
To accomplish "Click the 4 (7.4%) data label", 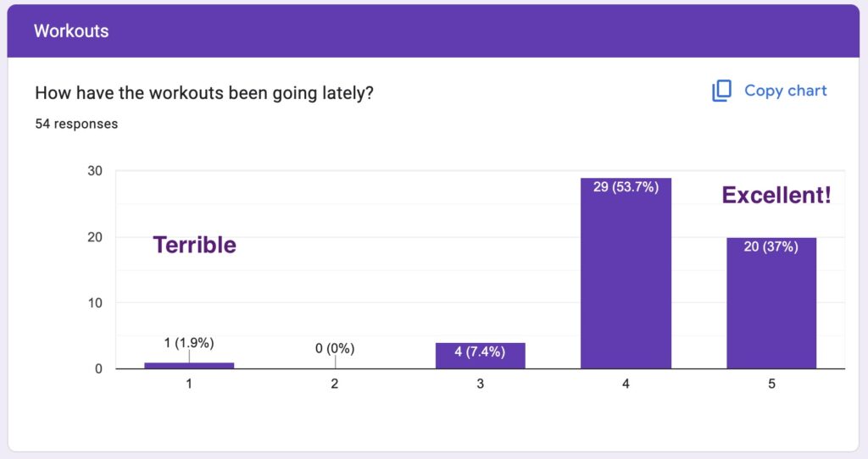I will pos(480,351).
